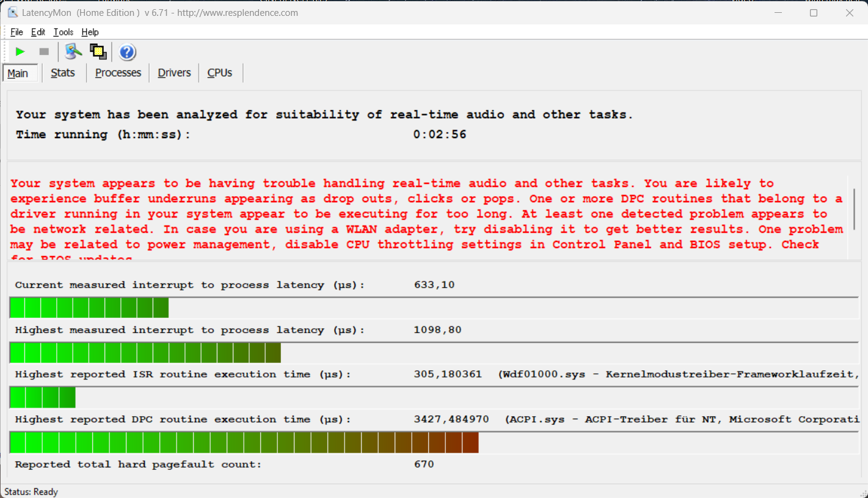Click the gray Stop monitor square icon
This screenshot has width=868, height=498.
click(44, 52)
